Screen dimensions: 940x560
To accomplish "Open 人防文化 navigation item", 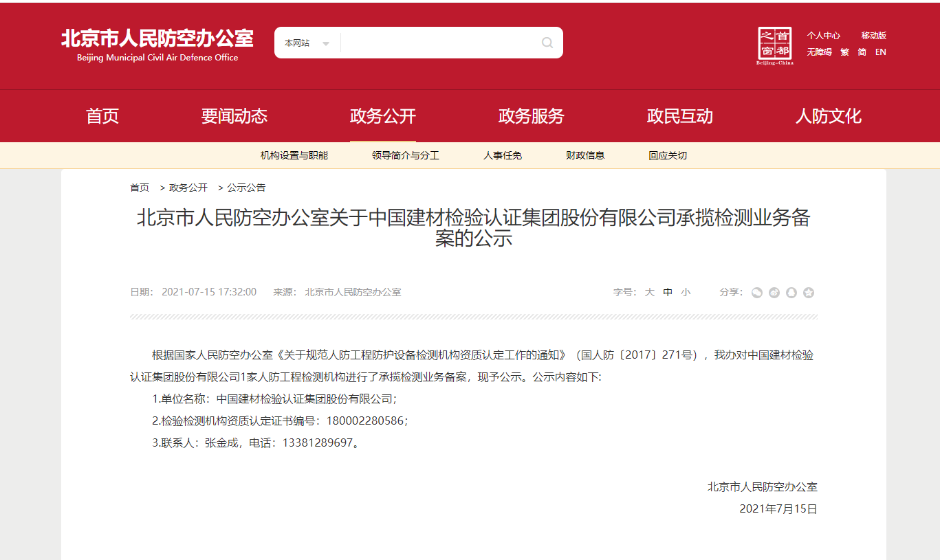I will 828,116.
